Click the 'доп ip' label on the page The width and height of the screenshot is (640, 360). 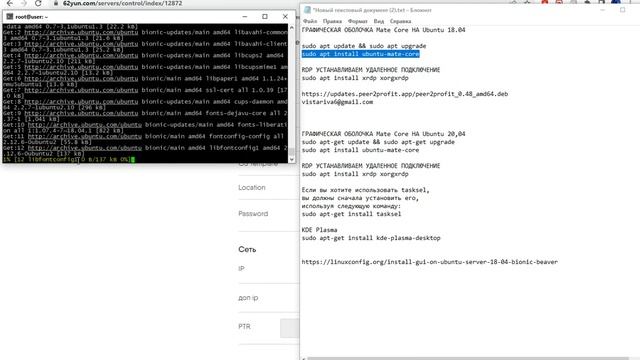point(248,298)
